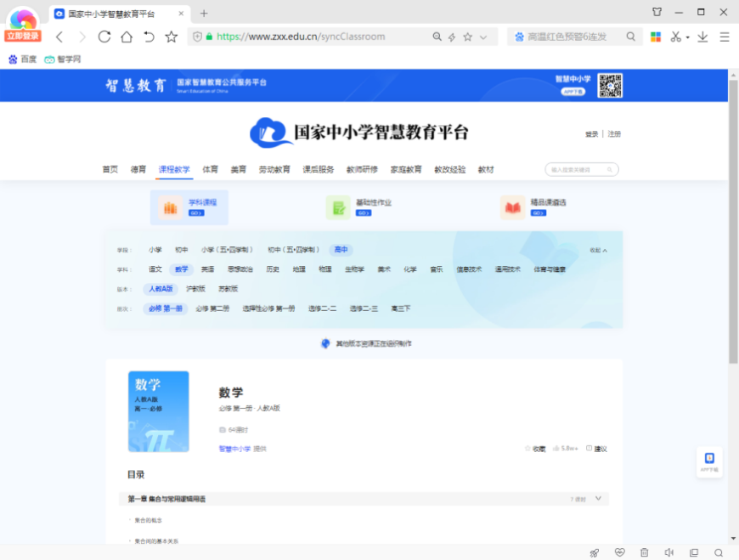Select the 初中 grade level filter
Screen dimensions: 739x560
(x=182, y=250)
